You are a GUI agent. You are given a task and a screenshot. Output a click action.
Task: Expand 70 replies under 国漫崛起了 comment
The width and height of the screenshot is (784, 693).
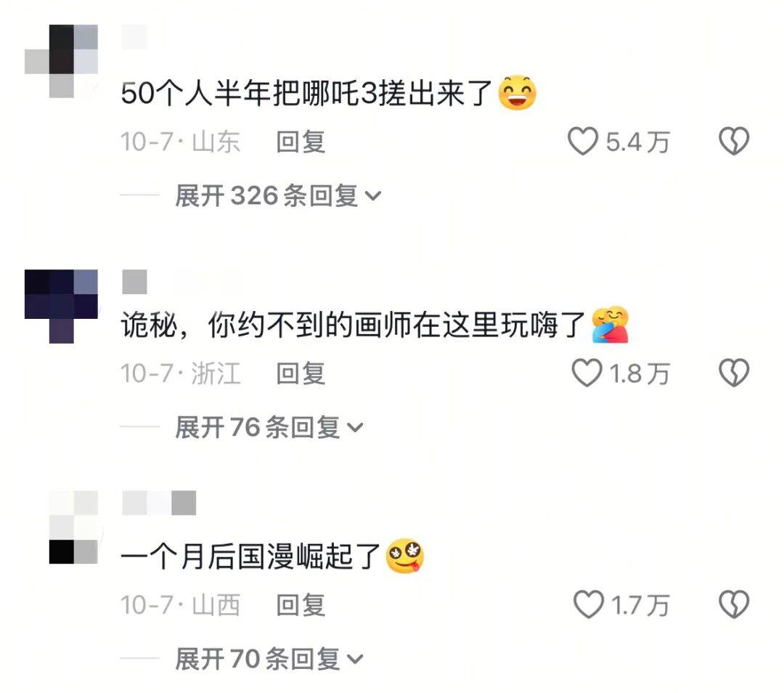269,659
